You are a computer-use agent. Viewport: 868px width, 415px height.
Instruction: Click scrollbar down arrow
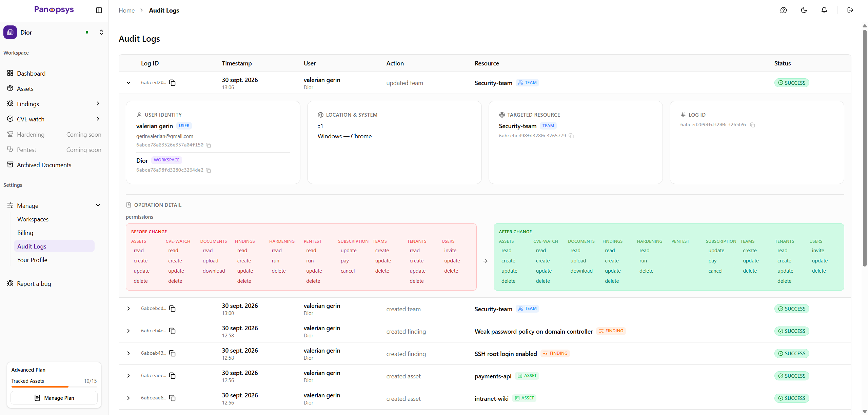865,412
